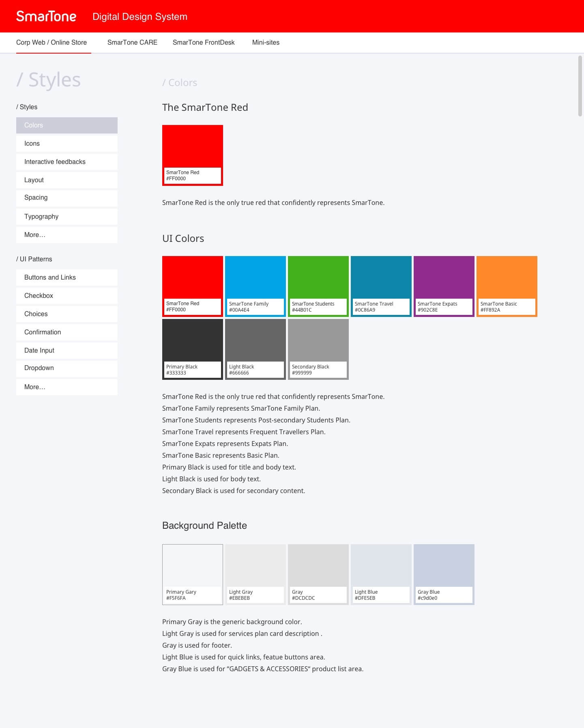Open the Checkbox pattern page
Image resolution: width=584 pixels, height=728 pixels.
(x=67, y=296)
